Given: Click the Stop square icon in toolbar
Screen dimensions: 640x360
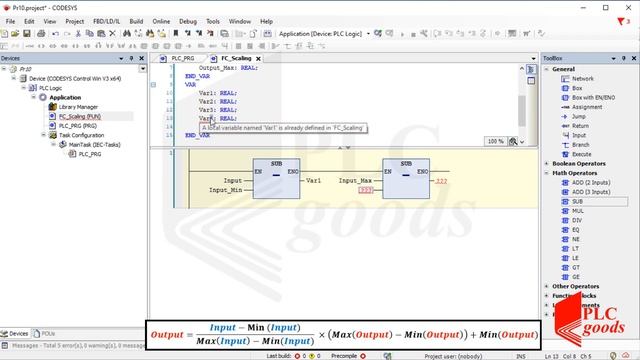Looking at the screenshot, I should (413, 34).
